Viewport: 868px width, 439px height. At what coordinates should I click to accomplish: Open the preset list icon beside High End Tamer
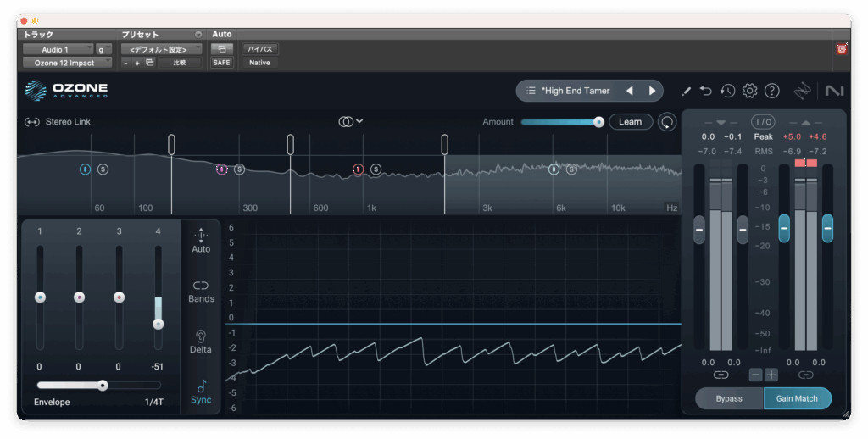[531, 91]
